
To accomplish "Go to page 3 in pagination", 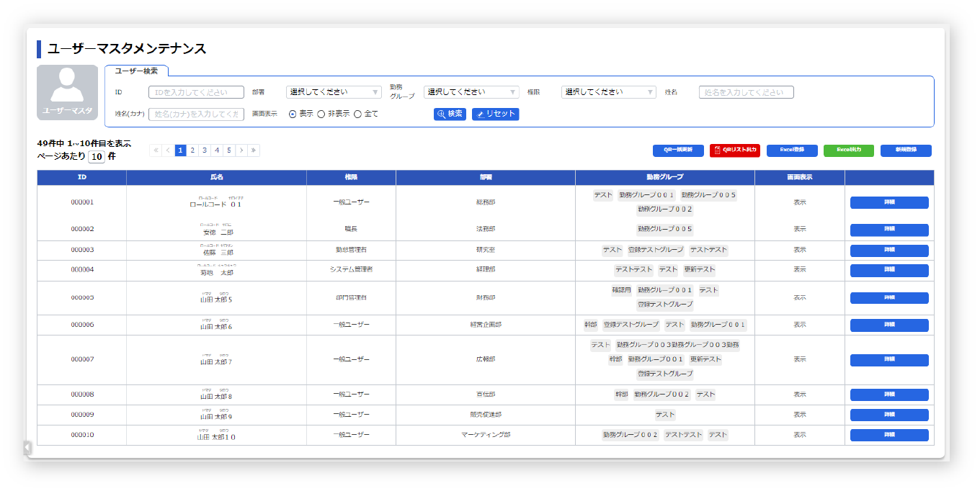I will click(x=205, y=150).
